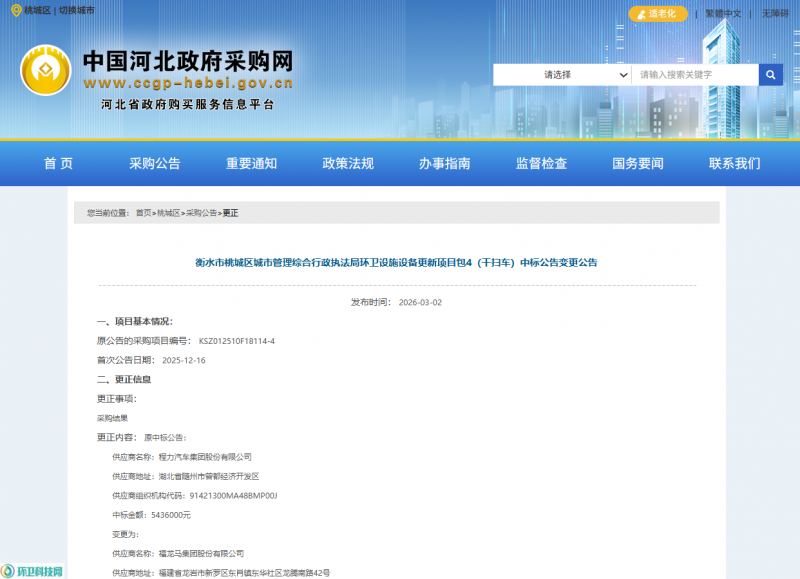Open 国务要闻 in the navigation bar
The image size is (800, 579).
click(637, 164)
